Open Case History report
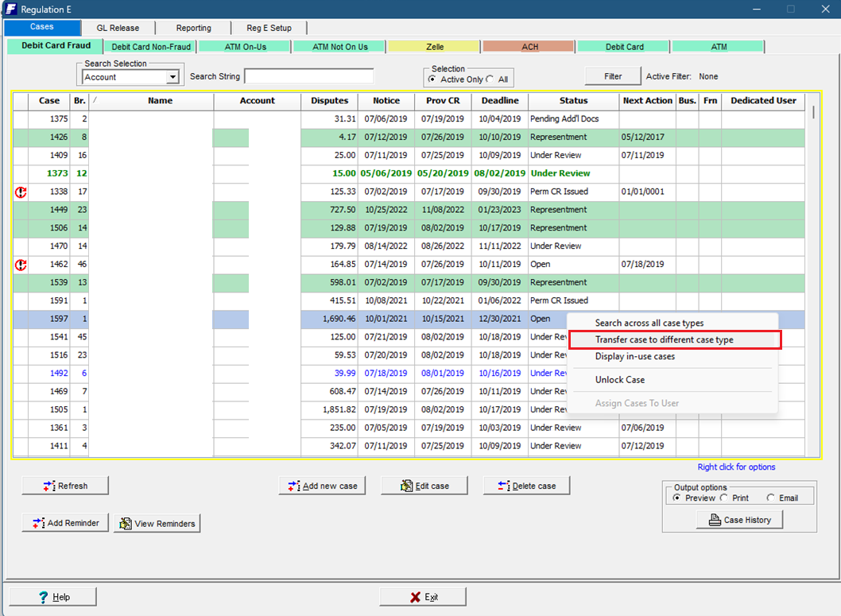Image resolution: width=841 pixels, height=616 pixels. tap(739, 520)
